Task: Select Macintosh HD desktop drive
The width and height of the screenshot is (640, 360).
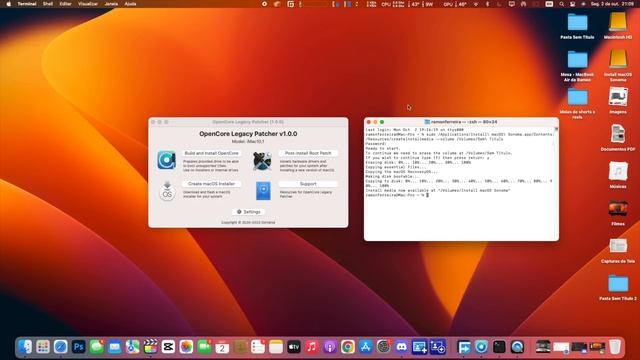Action: click(x=618, y=25)
